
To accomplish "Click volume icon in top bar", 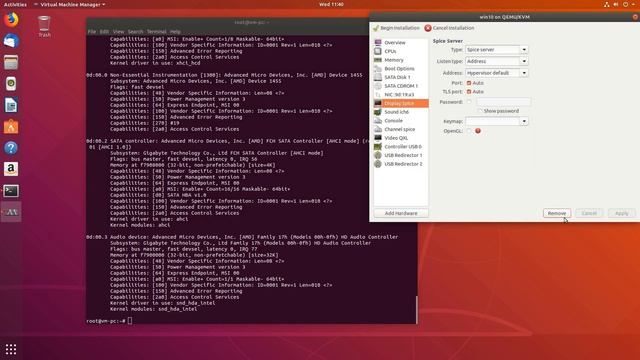I will point(616,4).
